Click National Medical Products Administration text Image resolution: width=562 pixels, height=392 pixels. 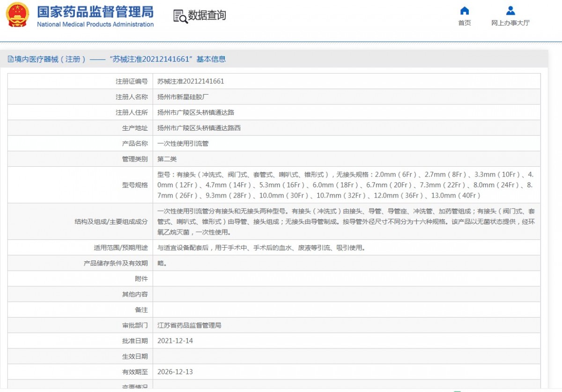tap(95, 24)
